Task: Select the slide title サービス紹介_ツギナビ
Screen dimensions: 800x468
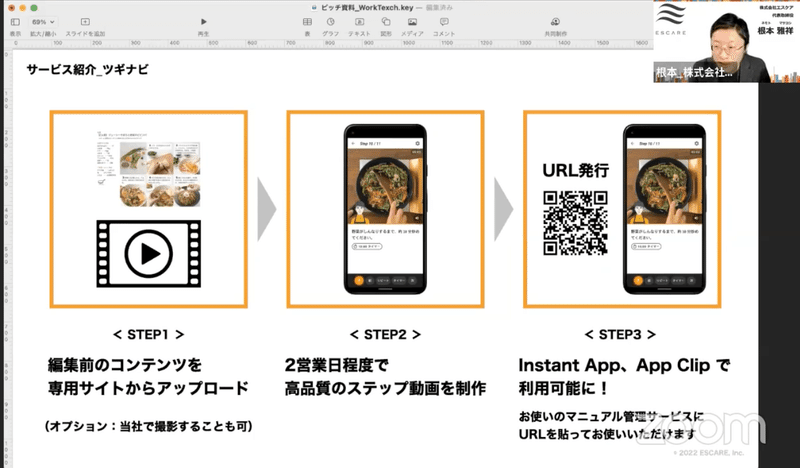Action: (x=88, y=70)
